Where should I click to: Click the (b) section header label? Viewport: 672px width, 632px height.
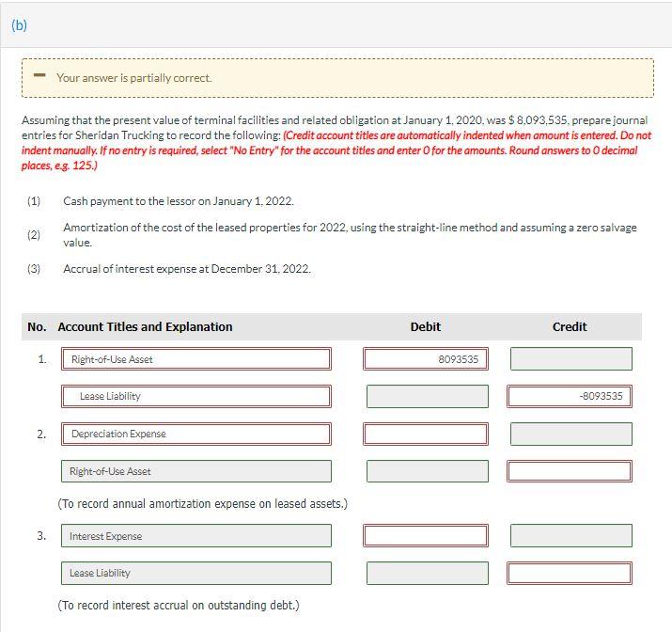click(20, 25)
